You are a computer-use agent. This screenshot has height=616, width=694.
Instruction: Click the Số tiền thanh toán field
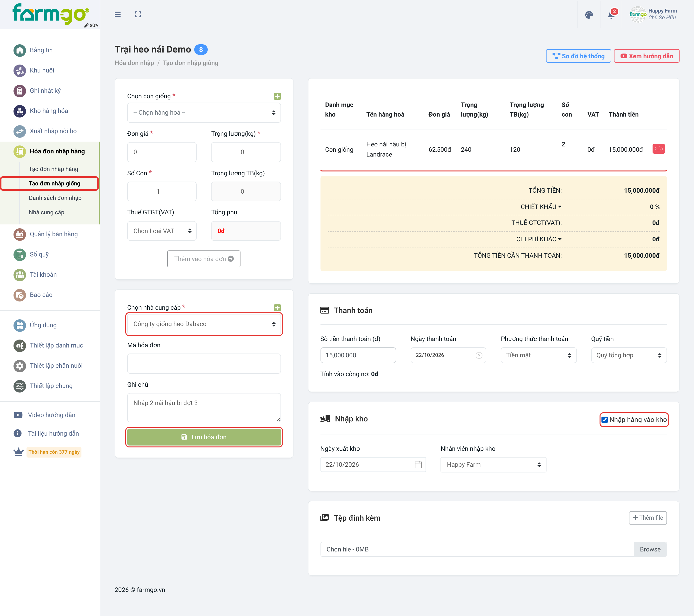pyautogui.click(x=358, y=355)
